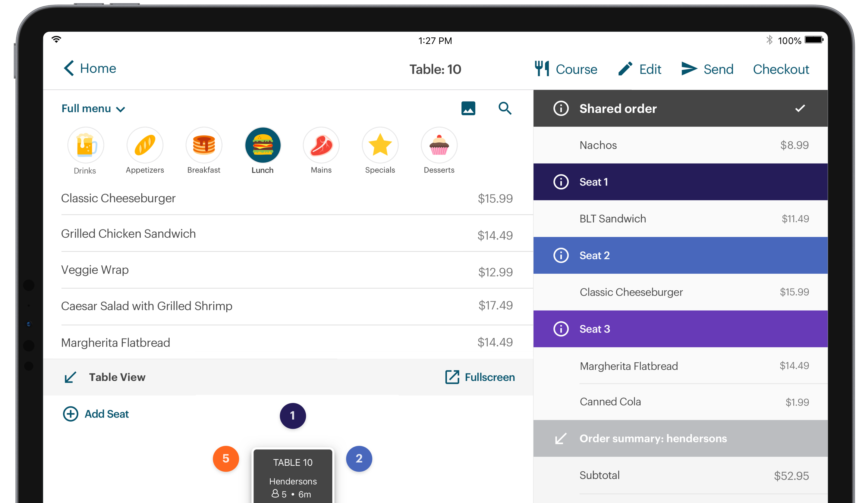Switch to the Lunch category label
The image size is (868, 503).
pos(263,170)
